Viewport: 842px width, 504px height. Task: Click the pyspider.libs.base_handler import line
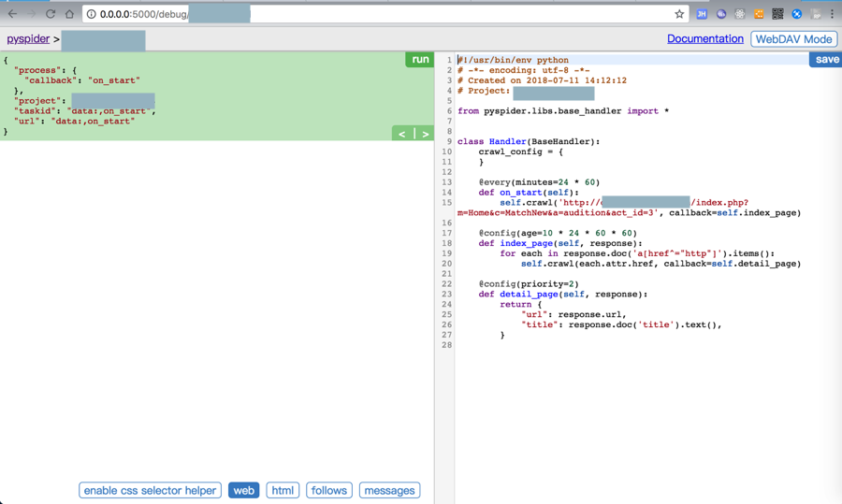(563, 111)
